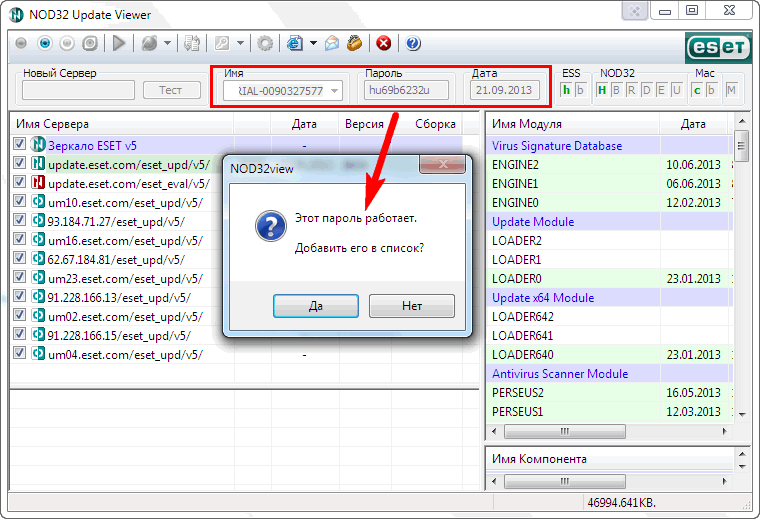Toggle the ESS 'h' indicator box

pyautogui.click(x=566, y=90)
